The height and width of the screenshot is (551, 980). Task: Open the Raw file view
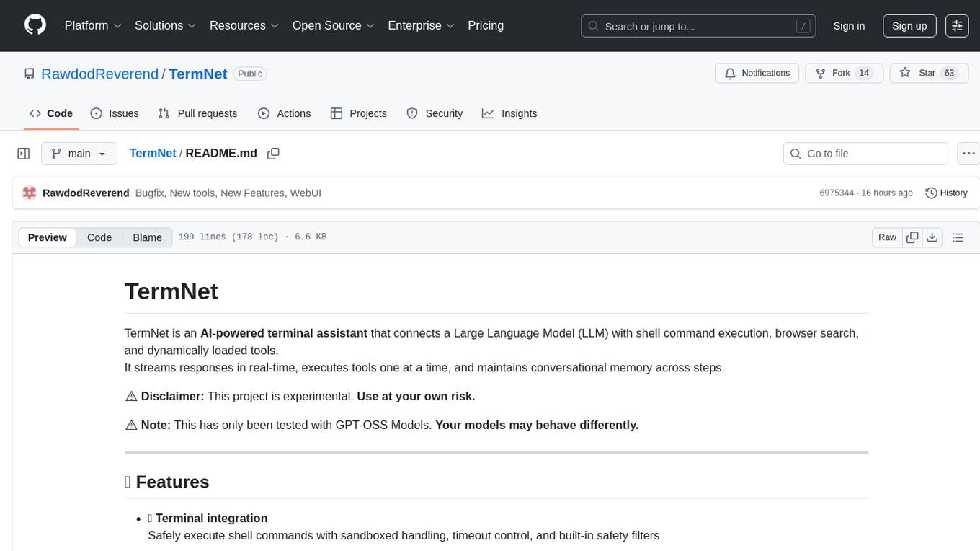pyautogui.click(x=887, y=237)
